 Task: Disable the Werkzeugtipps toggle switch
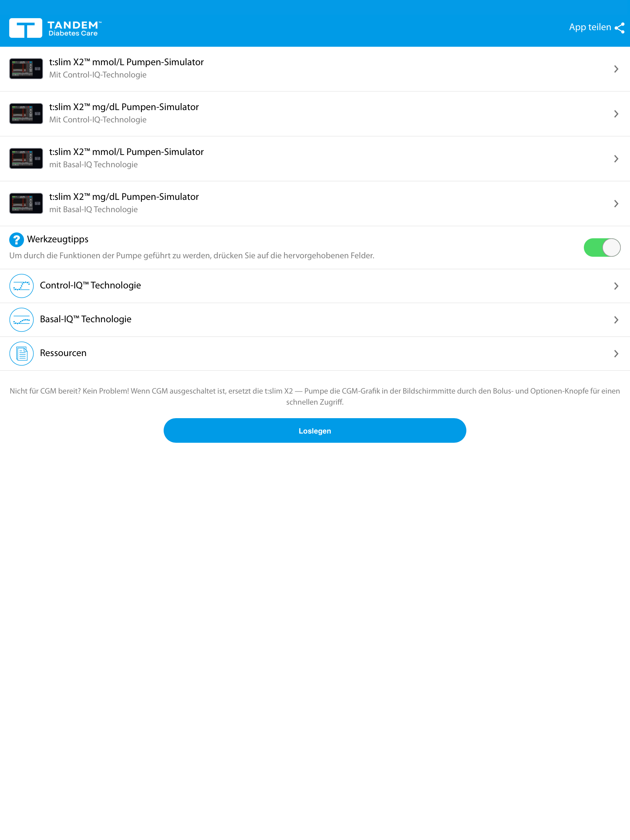tap(602, 248)
